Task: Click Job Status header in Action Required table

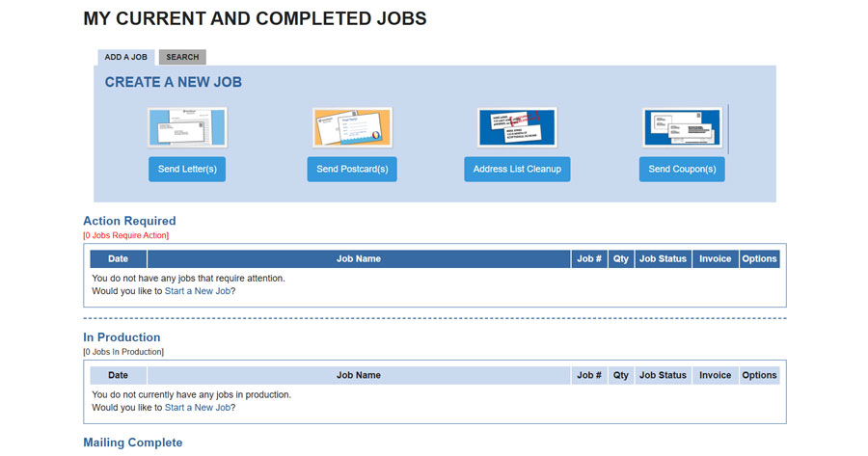Action: point(663,258)
